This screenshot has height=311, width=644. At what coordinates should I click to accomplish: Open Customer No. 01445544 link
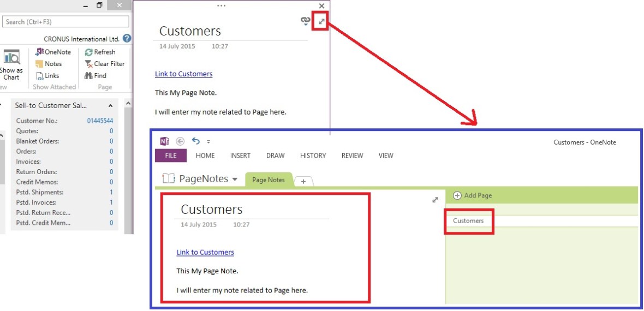point(100,121)
